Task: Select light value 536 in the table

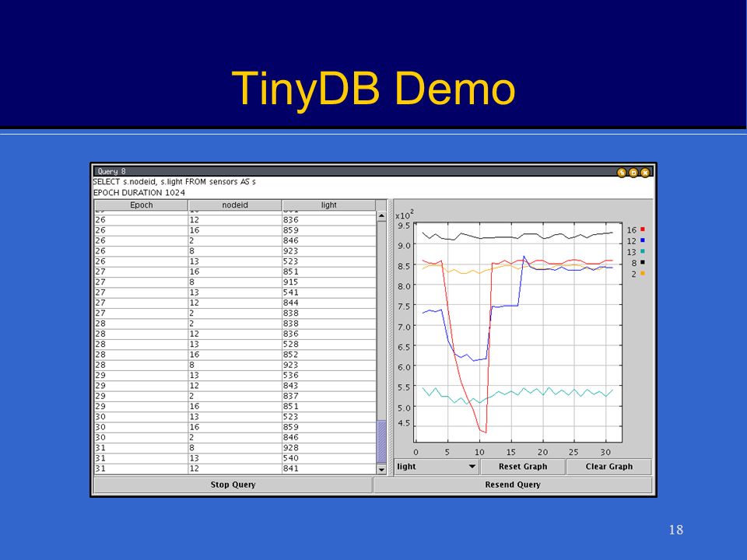Action: coord(290,375)
